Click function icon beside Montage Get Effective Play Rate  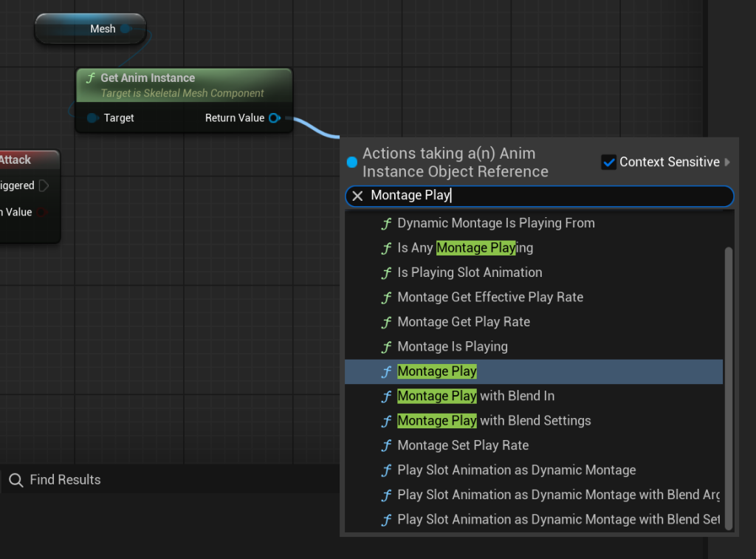pos(386,297)
